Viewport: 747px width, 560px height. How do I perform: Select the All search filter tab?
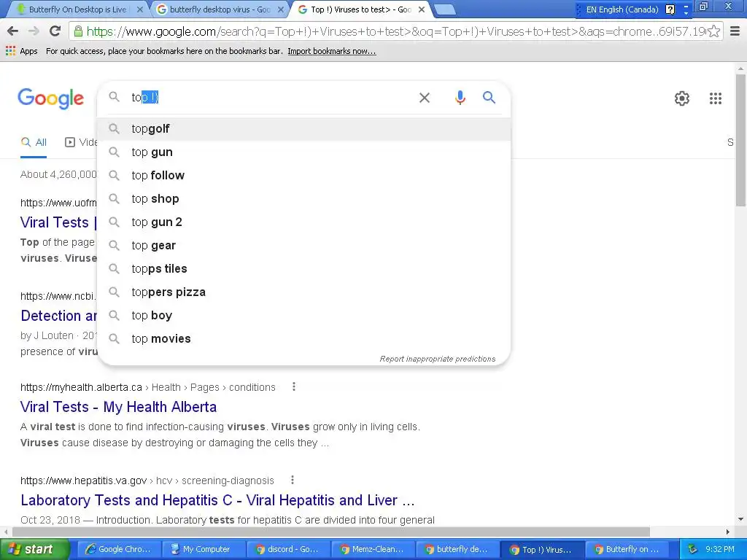(34, 142)
